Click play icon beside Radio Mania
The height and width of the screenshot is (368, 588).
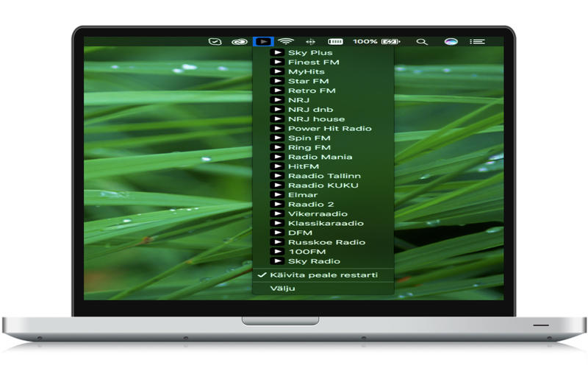[x=277, y=157]
